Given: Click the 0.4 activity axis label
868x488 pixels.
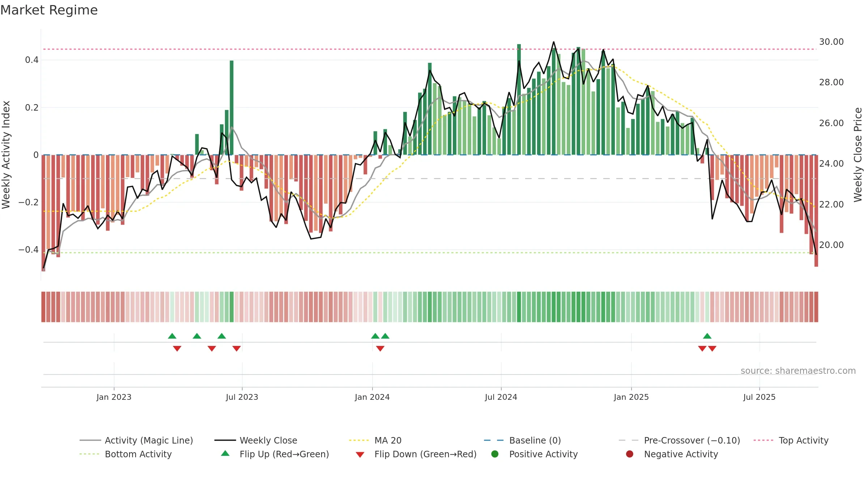Looking at the screenshot, I should 32,60.
